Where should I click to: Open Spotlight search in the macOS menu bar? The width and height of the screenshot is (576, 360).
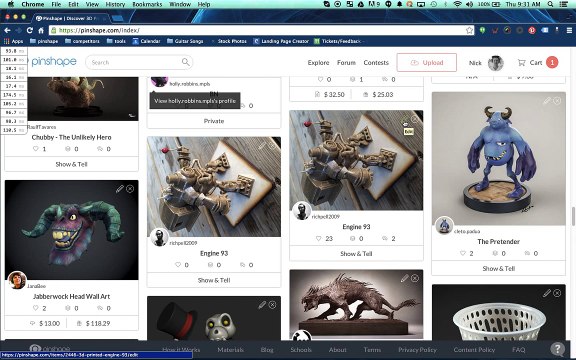click(550, 4)
